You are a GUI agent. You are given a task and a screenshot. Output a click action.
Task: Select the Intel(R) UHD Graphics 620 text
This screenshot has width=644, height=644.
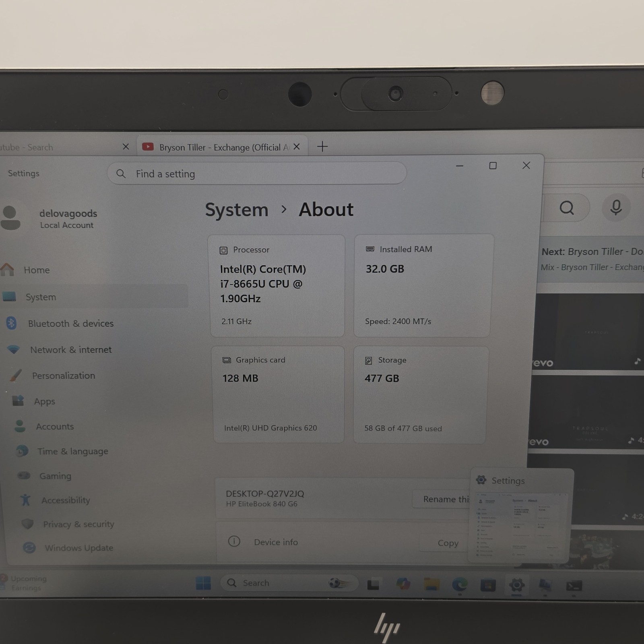click(x=270, y=428)
